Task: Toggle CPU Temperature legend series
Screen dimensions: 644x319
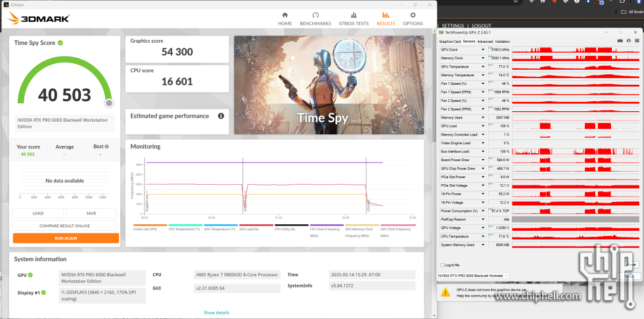Action: coord(185,228)
